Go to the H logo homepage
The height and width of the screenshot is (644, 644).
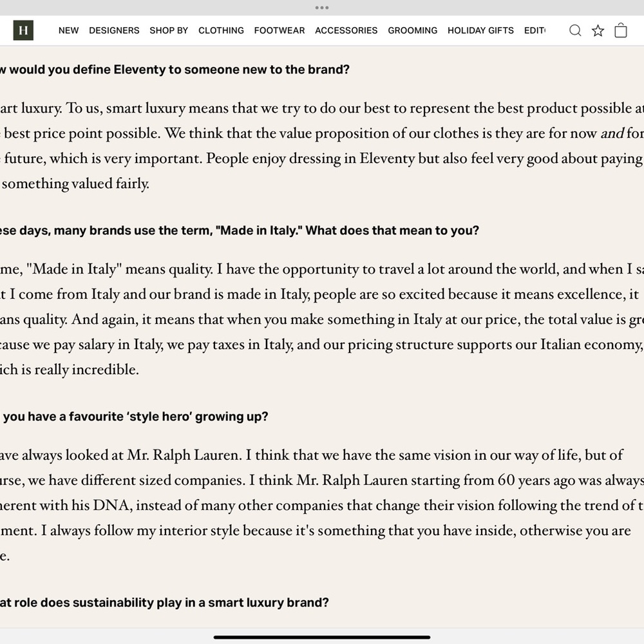coord(23,30)
